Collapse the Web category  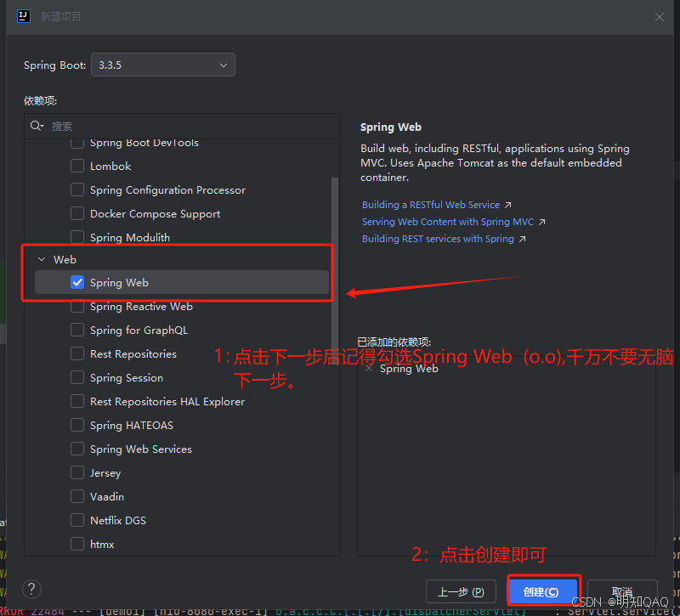coord(42,259)
